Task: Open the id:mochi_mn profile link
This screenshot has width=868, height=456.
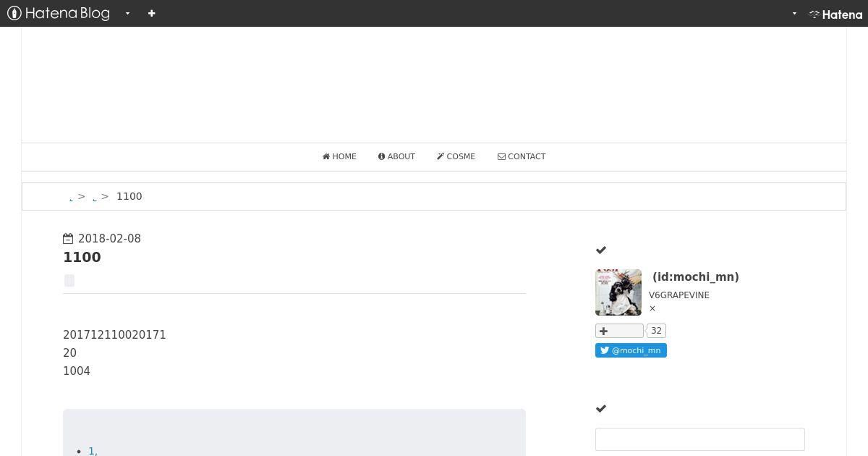Action: pos(695,276)
